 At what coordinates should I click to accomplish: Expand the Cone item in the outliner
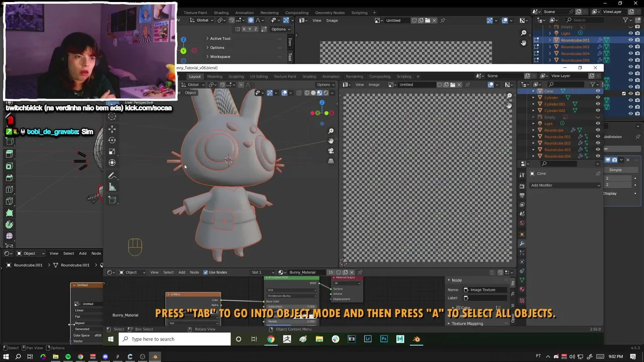(534, 92)
